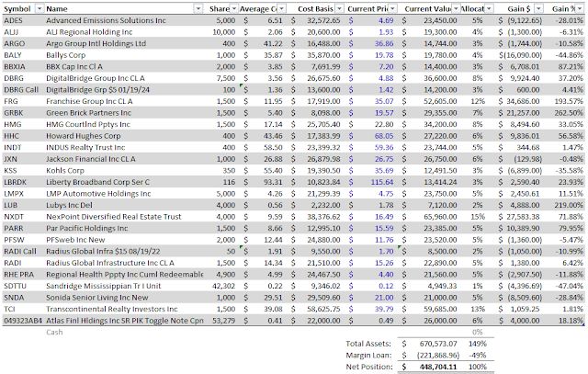Viewport: 588px width, 374px height.
Task: Select LMP Automotive Holdings Inc cell
Action: 98,194
